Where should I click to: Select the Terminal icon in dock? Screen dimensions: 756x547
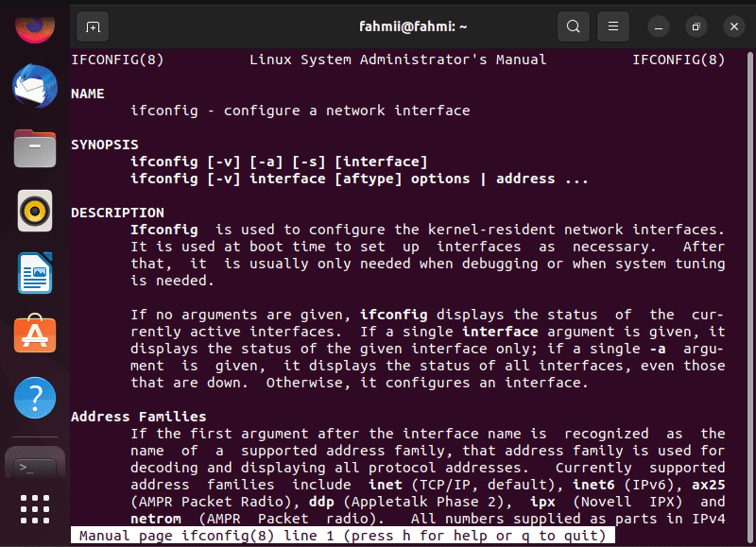pyautogui.click(x=35, y=464)
